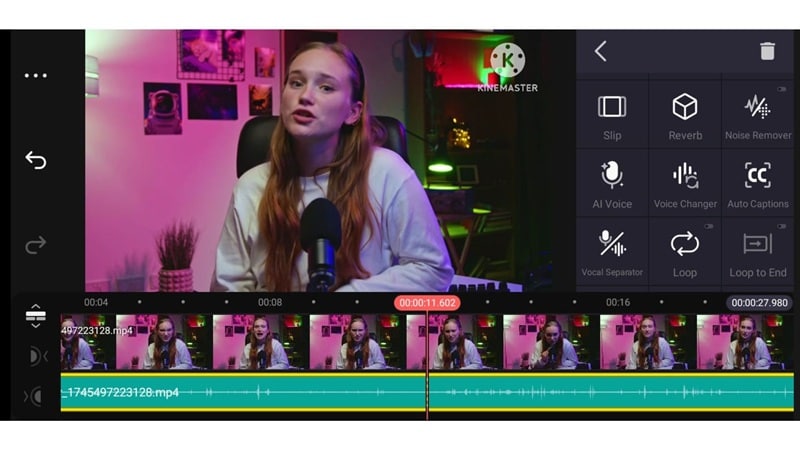800x450 pixels.
Task: Toggle the Loop to End switch
Action: (x=782, y=226)
